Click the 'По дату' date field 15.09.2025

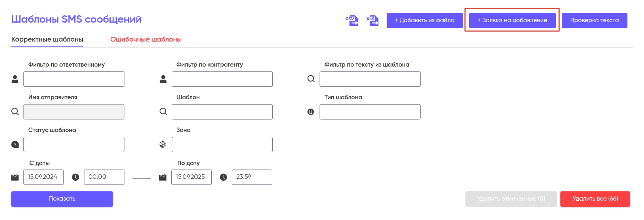pos(191,177)
